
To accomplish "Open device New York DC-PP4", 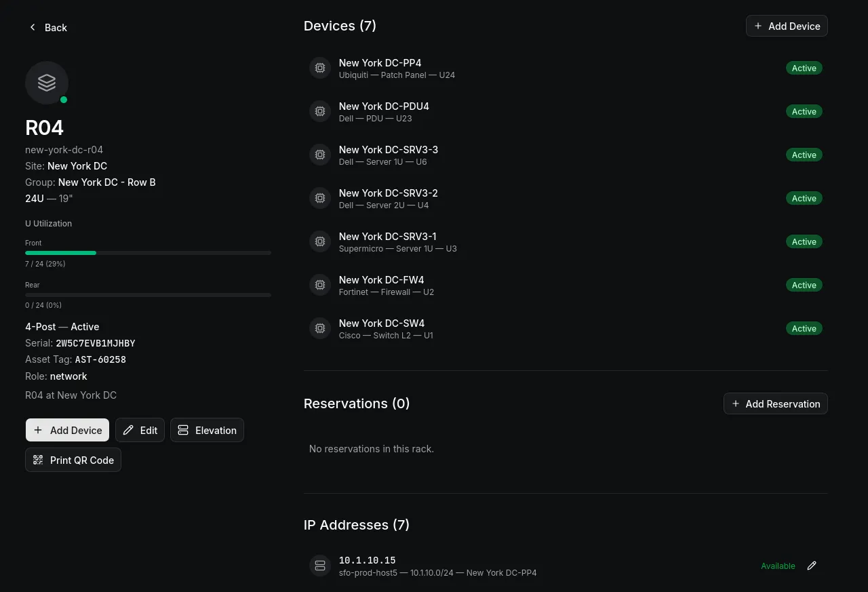I will point(380,62).
